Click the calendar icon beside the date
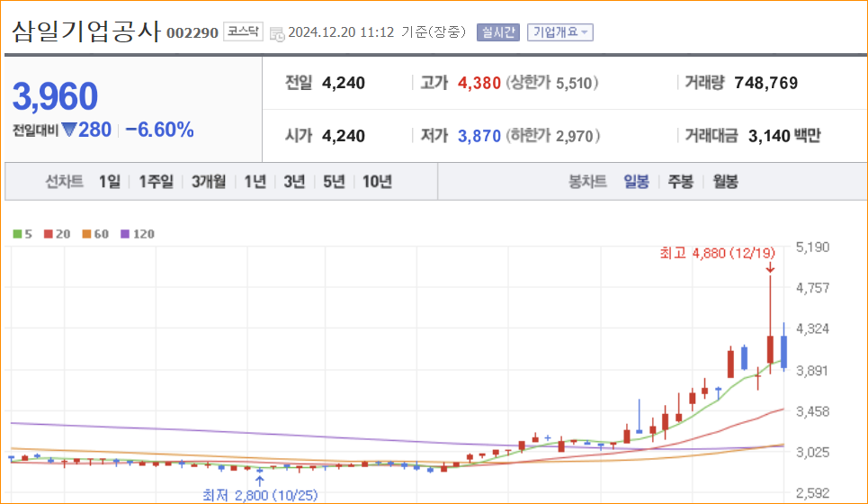Screen dimensions: 868x504 coord(277,34)
